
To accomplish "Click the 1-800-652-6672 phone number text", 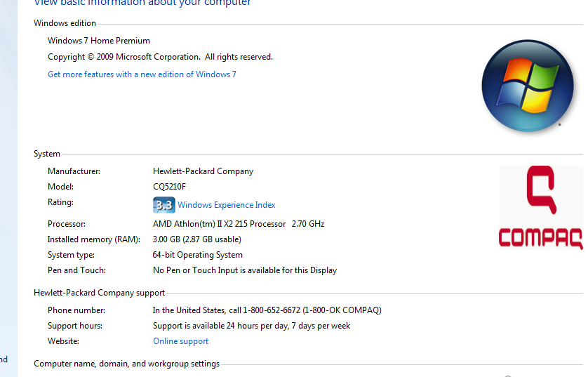I will (x=267, y=310).
